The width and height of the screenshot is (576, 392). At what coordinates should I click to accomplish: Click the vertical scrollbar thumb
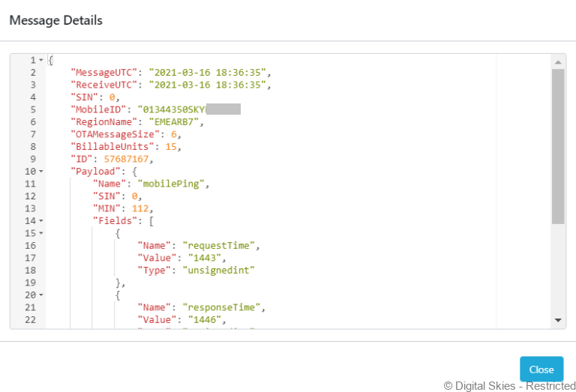[557, 146]
